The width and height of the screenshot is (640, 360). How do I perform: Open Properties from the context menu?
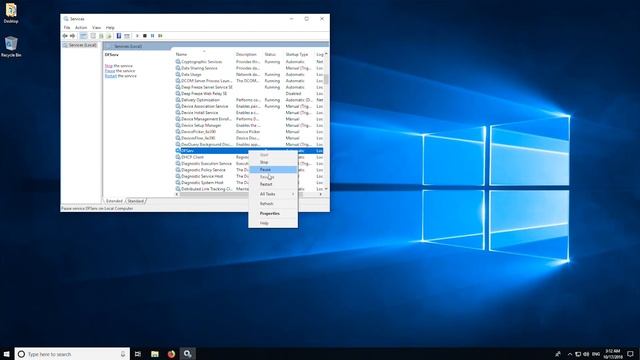(273, 213)
